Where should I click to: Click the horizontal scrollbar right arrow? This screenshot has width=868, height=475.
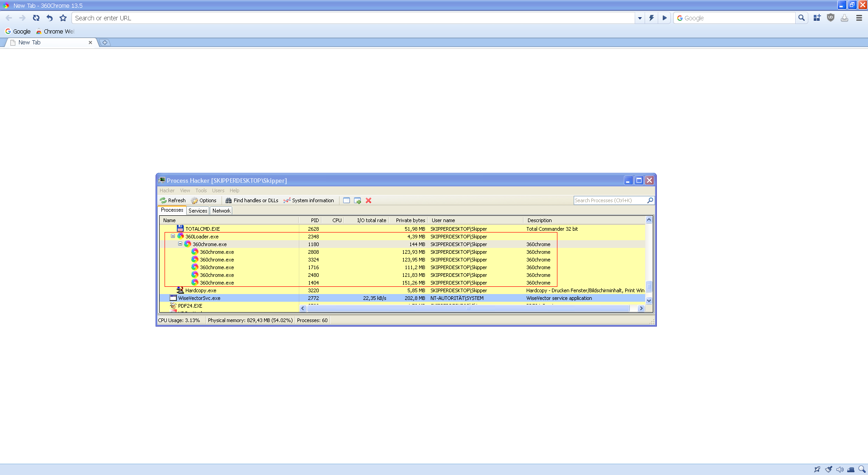click(x=641, y=309)
